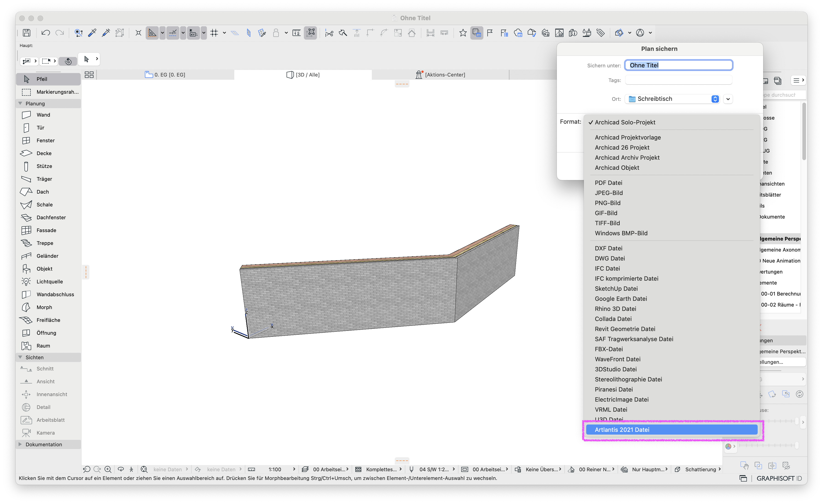The width and height of the screenshot is (823, 504).
Task: Collapse the Planung toolbox section
Action: (x=20, y=104)
